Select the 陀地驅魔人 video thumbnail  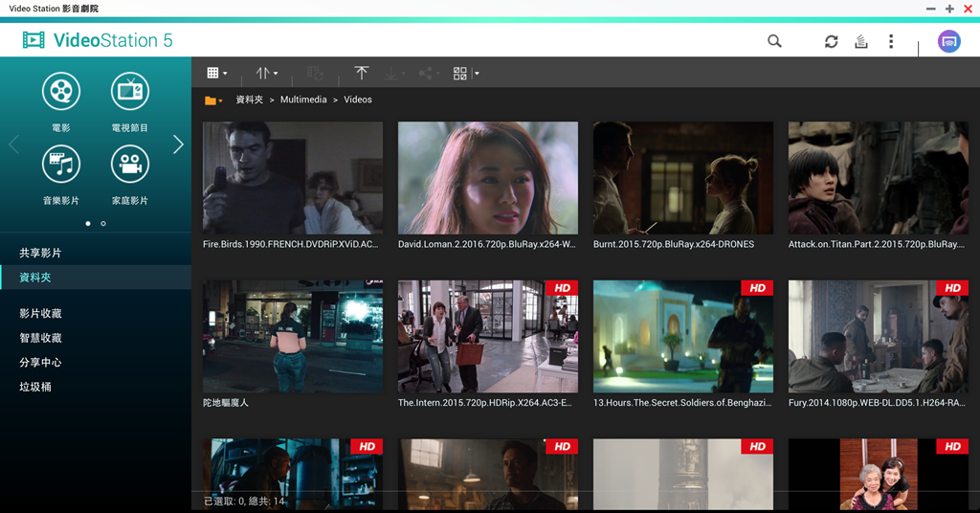point(293,336)
